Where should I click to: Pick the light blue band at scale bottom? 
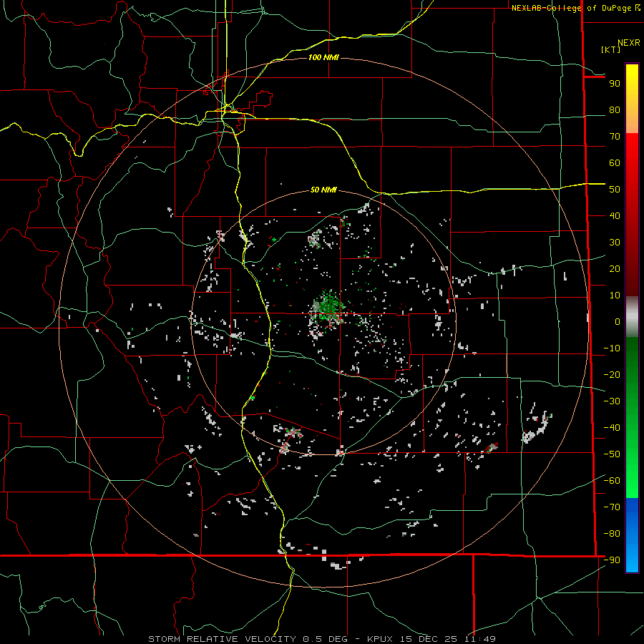click(x=632, y=557)
